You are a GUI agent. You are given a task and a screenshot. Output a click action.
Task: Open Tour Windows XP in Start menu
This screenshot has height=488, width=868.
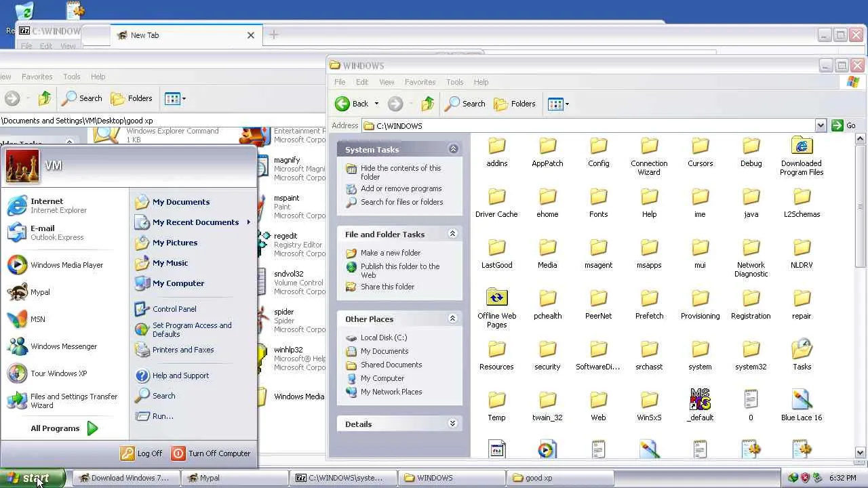click(47, 373)
